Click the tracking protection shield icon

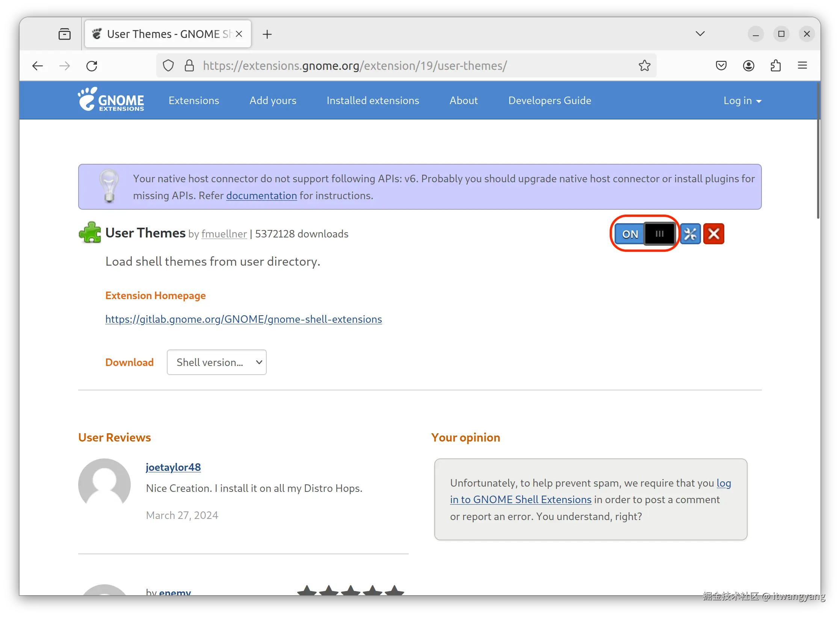click(x=168, y=66)
